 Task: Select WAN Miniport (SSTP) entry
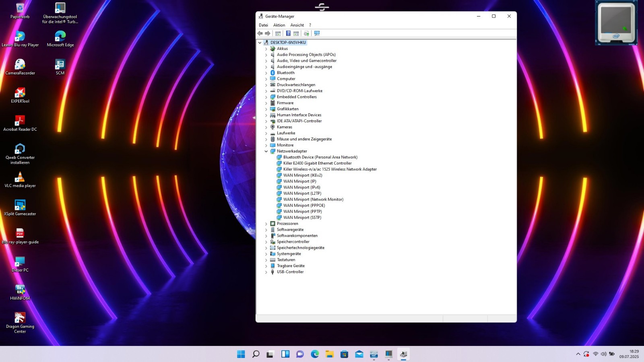[302, 218]
